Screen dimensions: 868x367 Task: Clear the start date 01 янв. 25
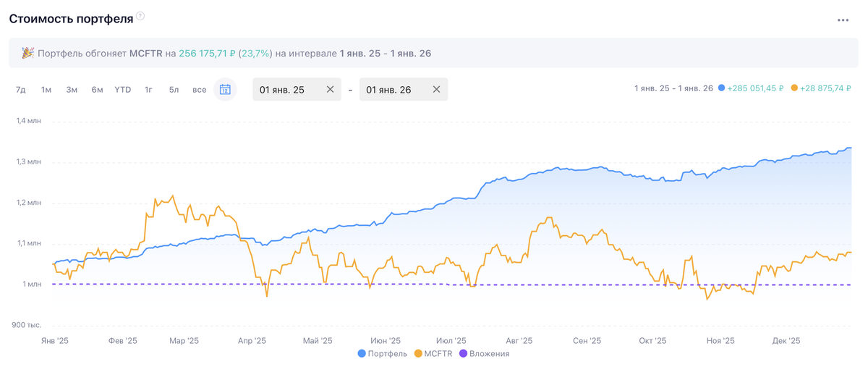tap(330, 90)
